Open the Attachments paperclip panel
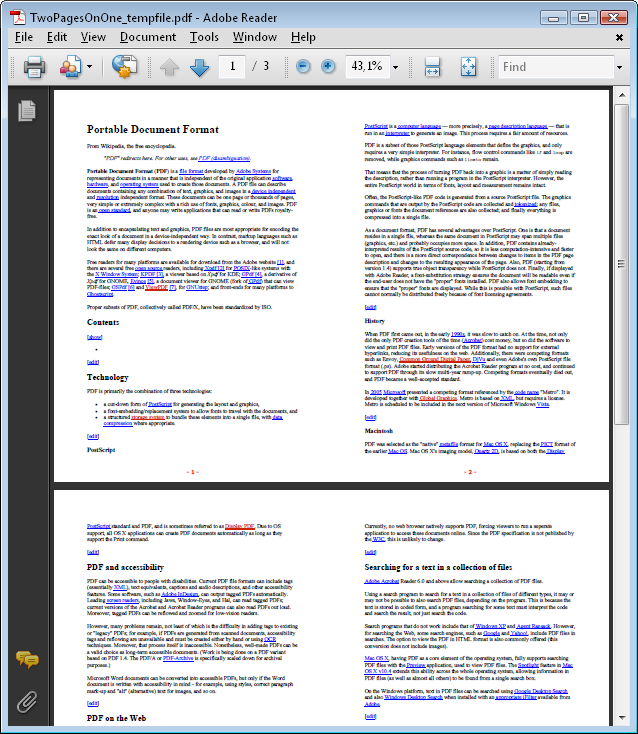Image resolution: width=638 pixels, height=734 pixels. coord(27,701)
